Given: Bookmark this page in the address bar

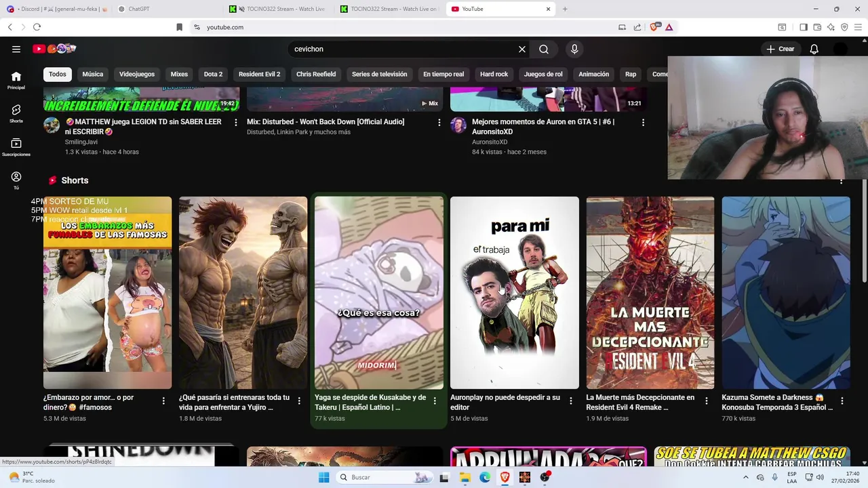Looking at the screenshot, I should pos(179,27).
